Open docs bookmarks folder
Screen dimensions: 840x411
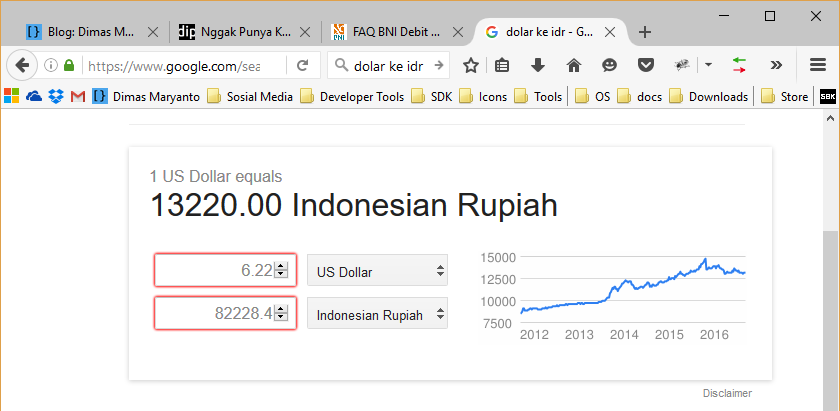coord(640,96)
